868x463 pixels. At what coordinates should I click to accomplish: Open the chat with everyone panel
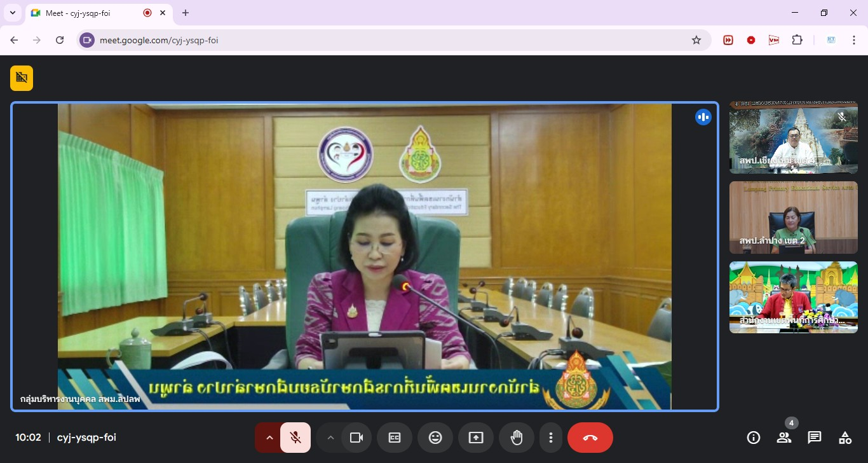(815, 438)
